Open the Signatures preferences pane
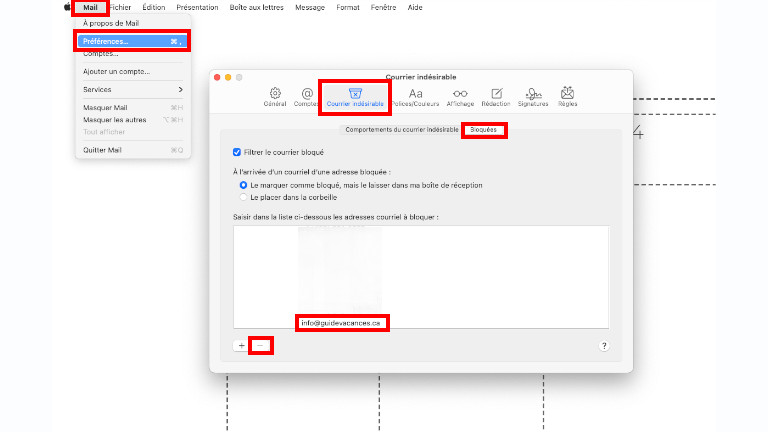 tap(533, 97)
